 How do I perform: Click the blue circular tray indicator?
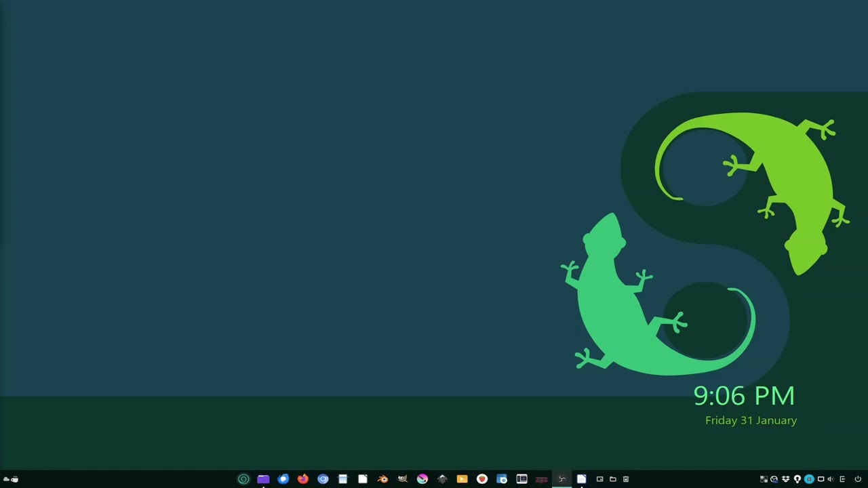click(809, 479)
